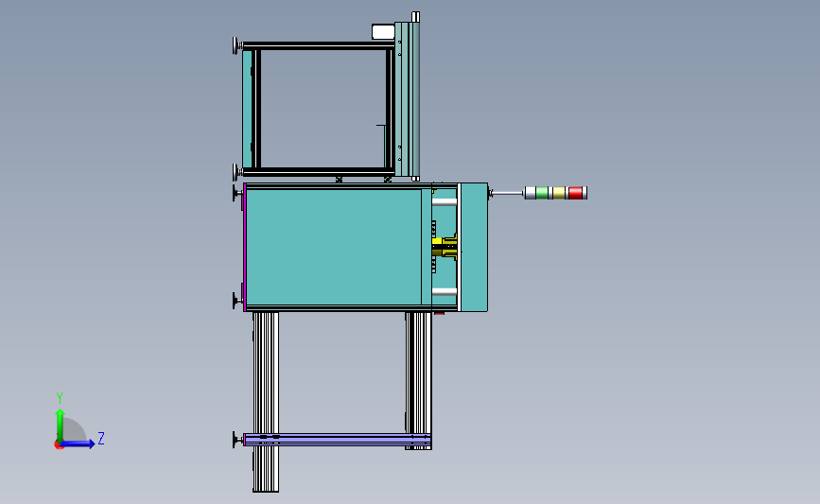Select the left aluminum profile leg
The height and width of the screenshot is (504, 820).
point(266,402)
